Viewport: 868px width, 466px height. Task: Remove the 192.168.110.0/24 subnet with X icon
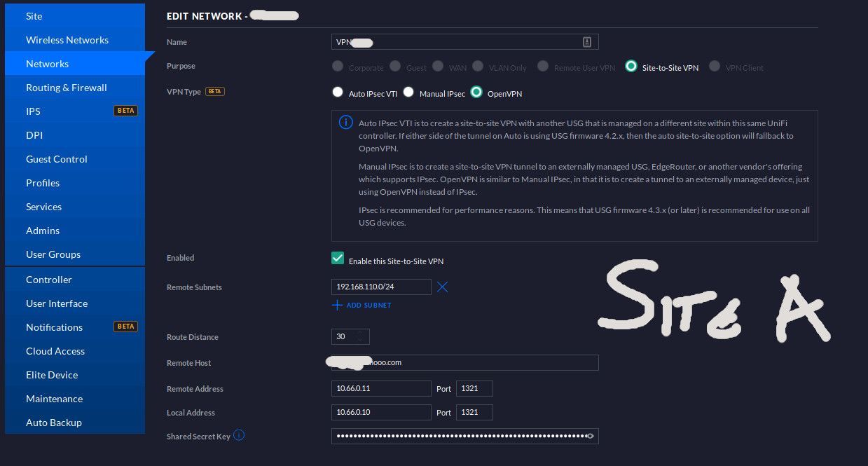point(442,287)
